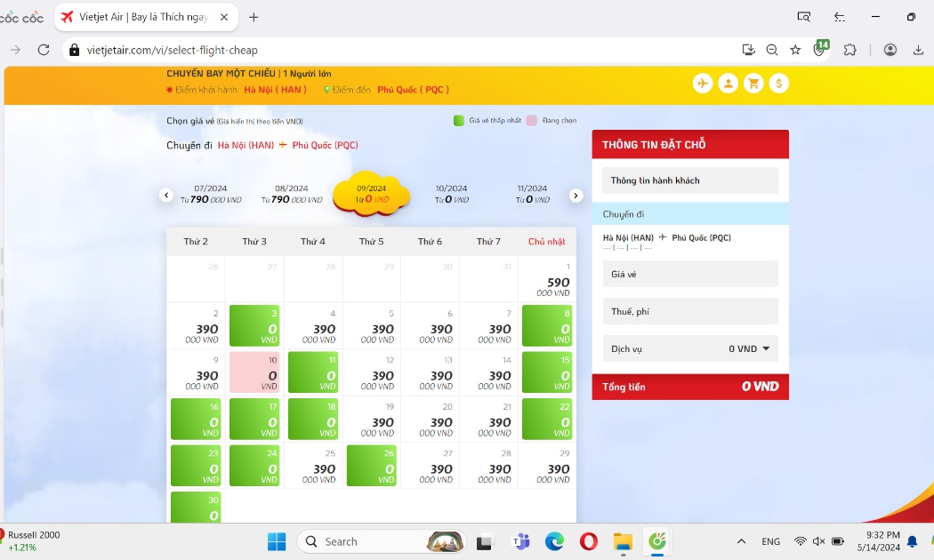
Task: Click the airplane flight icon in yellow header
Action: click(703, 84)
